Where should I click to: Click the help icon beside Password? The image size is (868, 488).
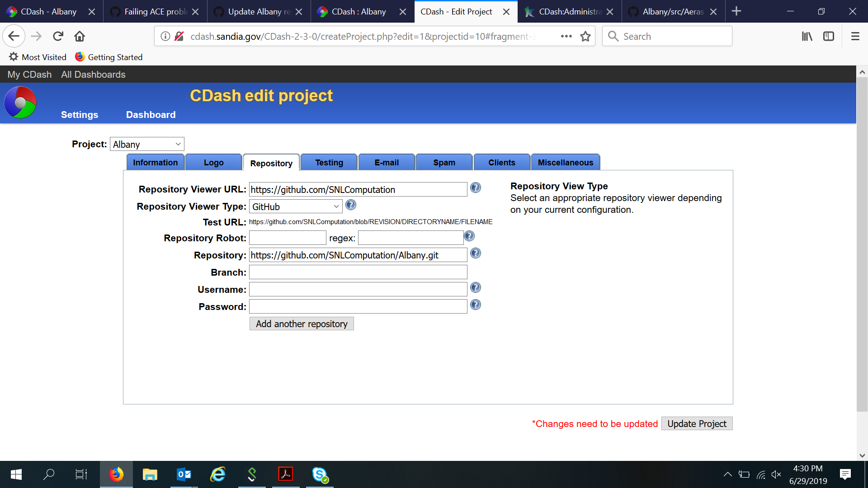click(475, 305)
